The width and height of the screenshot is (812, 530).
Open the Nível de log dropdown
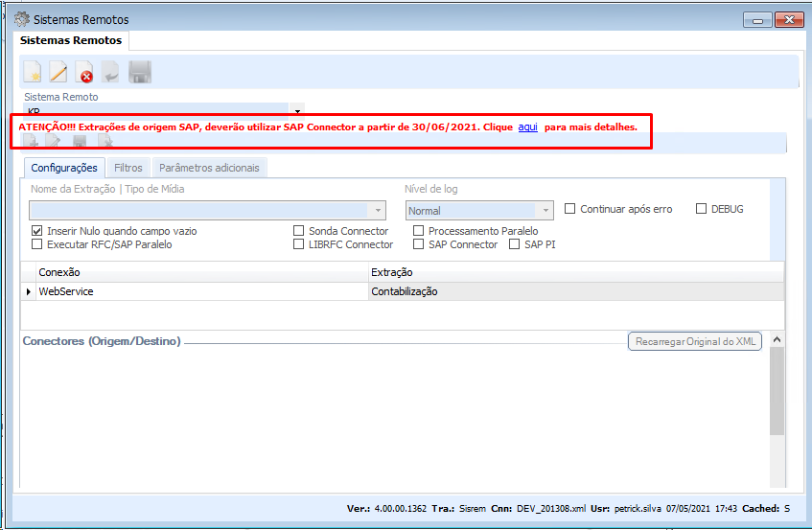(x=545, y=210)
